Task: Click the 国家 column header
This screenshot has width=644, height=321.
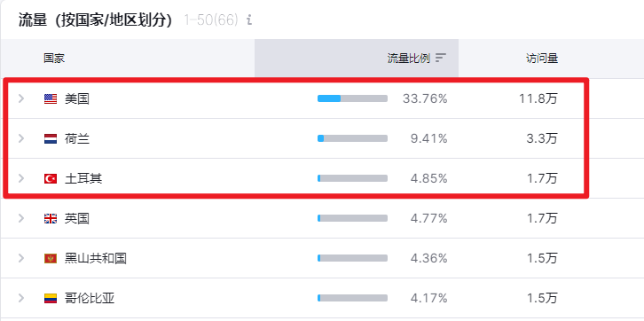Action: [54, 59]
